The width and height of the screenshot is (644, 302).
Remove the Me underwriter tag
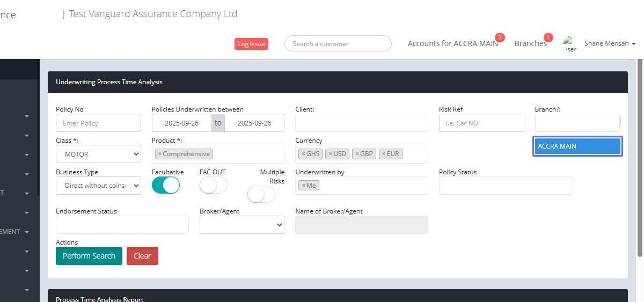303,186
